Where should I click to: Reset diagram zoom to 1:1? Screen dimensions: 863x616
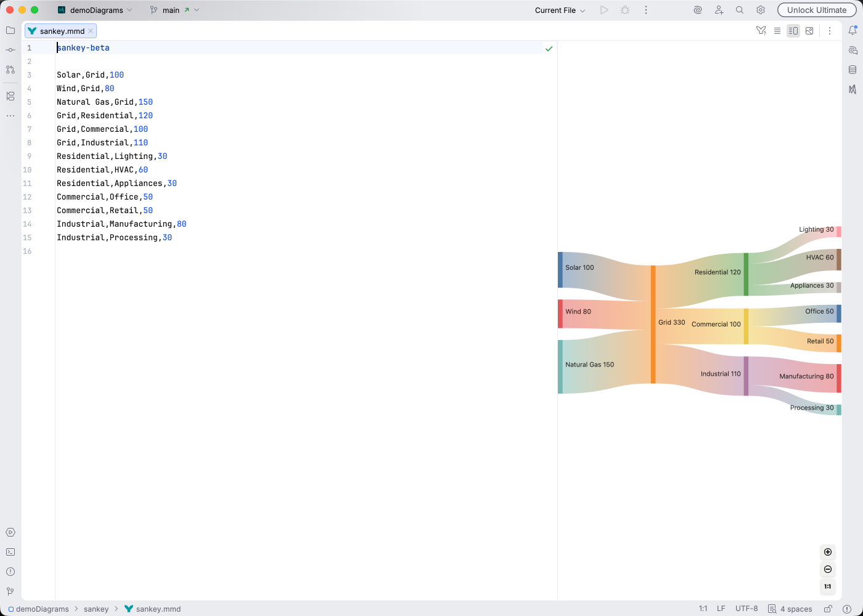click(x=828, y=586)
